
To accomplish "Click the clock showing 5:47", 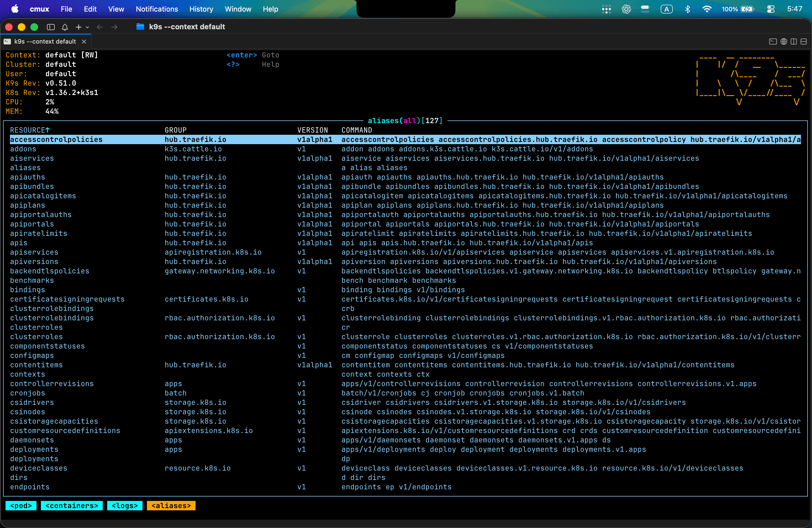I will tap(795, 9).
